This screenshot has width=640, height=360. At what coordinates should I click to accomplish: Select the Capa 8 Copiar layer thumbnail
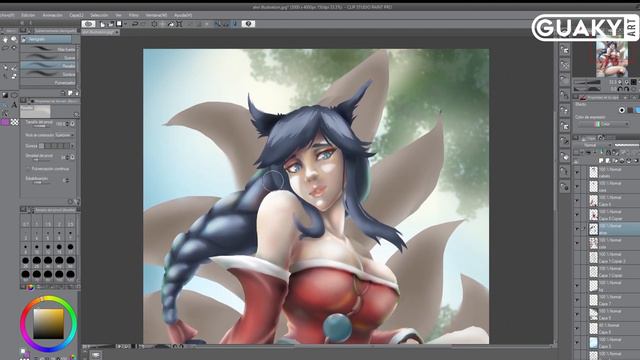593,215
